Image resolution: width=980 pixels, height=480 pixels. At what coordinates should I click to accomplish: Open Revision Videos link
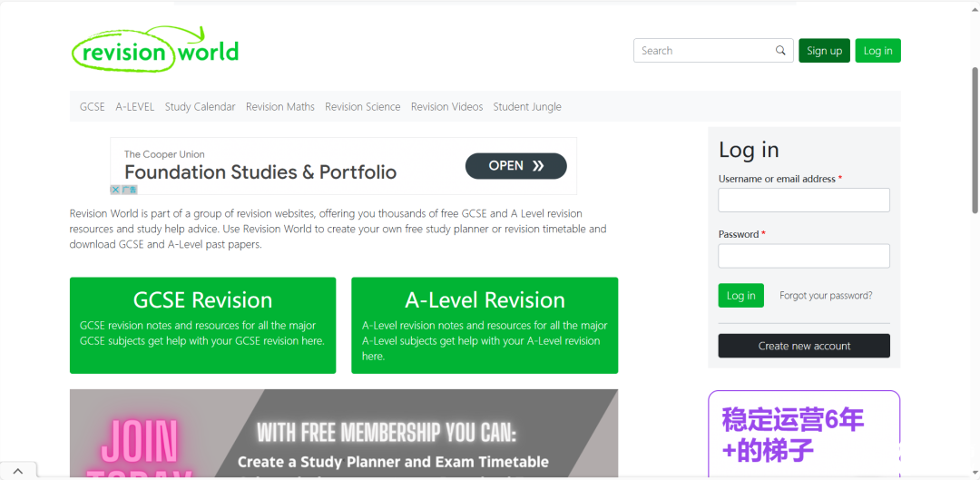pyautogui.click(x=446, y=107)
